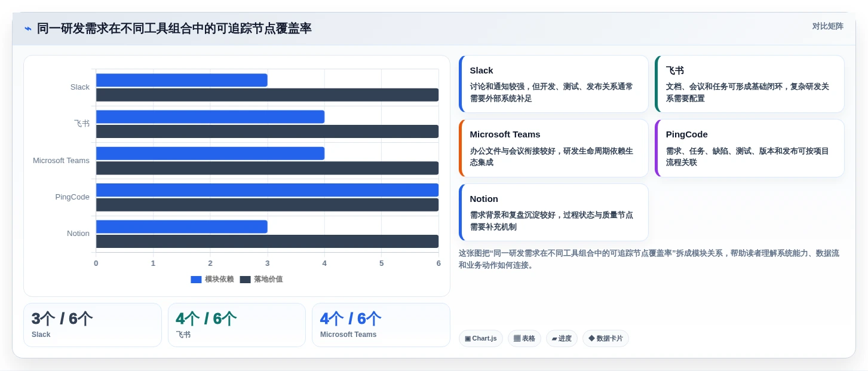
Task: Click the PingCode axis label
Action: tap(72, 197)
